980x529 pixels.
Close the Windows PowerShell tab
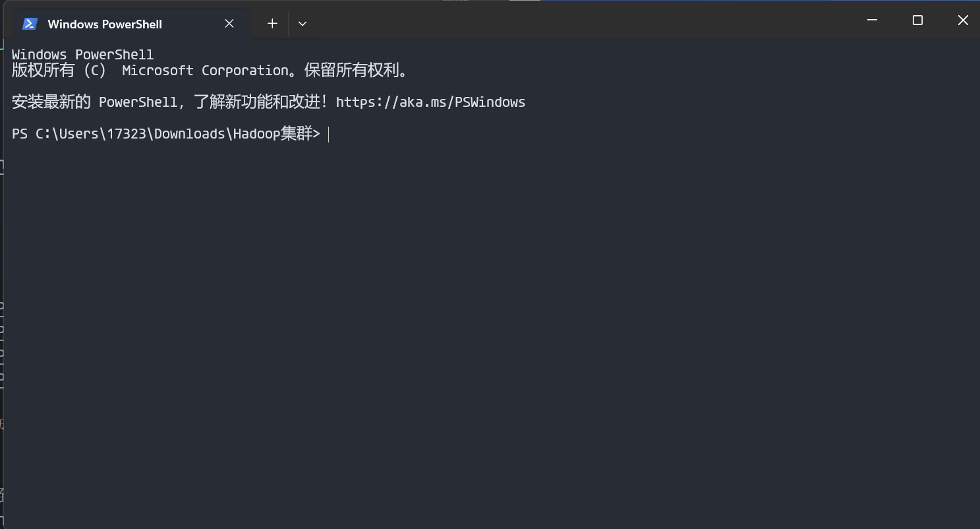point(229,23)
